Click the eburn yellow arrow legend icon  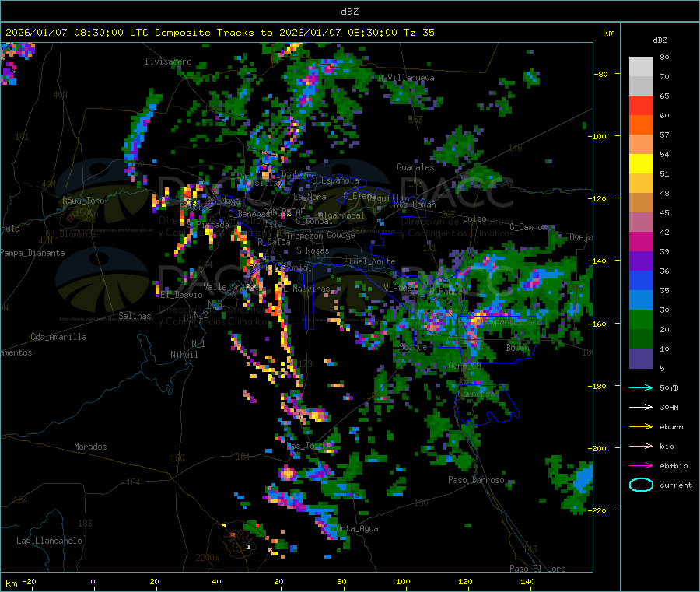[x=641, y=427]
